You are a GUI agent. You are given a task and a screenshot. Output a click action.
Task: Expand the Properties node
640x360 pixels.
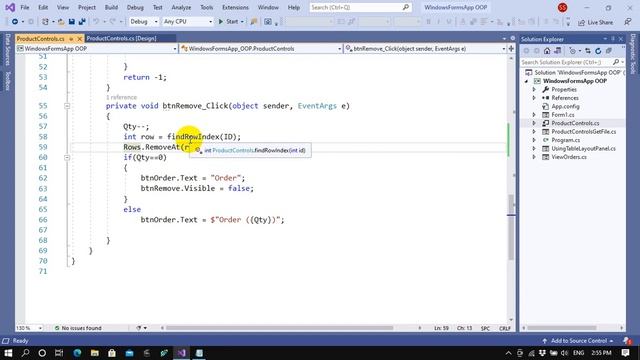[x=534, y=89]
